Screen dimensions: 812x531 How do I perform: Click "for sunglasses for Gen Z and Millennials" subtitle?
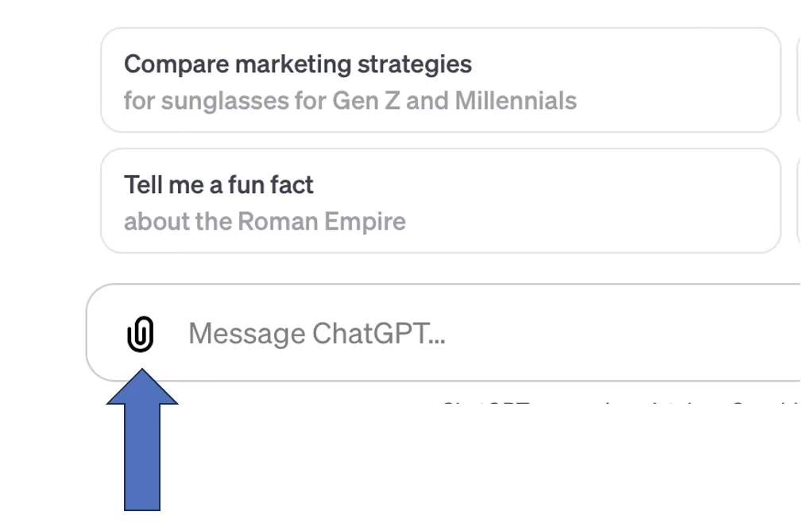coord(350,101)
